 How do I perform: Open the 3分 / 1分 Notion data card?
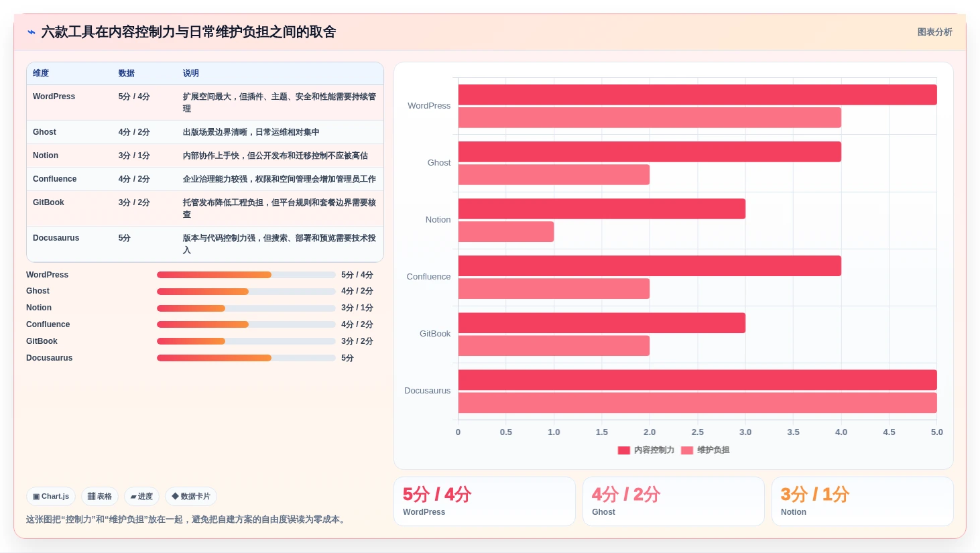click(863, 501)
